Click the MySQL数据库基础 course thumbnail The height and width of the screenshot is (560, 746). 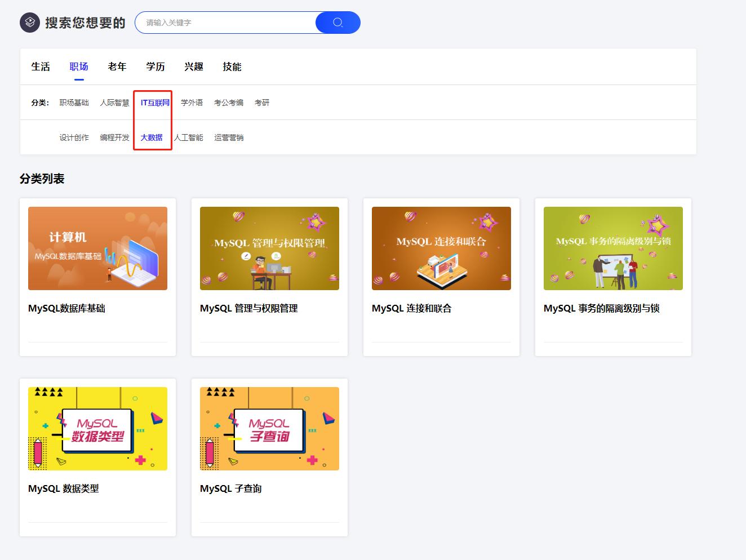[x=97, y=248]
